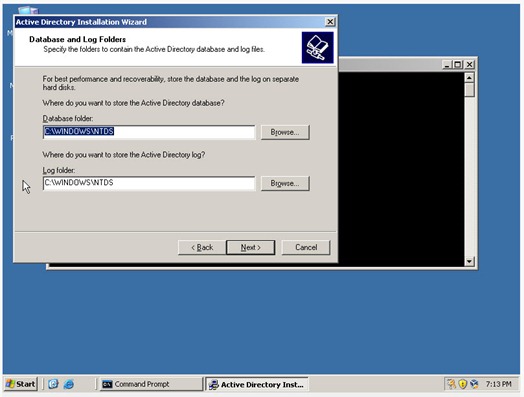Click the Command Prompt scrollbar thumb

pos(470,90)
